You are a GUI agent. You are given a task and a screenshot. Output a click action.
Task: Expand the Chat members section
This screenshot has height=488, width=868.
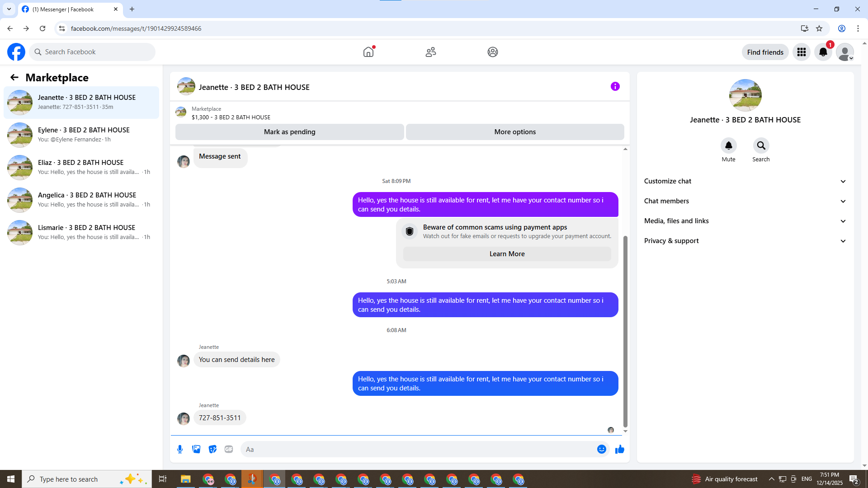(745, 201)
